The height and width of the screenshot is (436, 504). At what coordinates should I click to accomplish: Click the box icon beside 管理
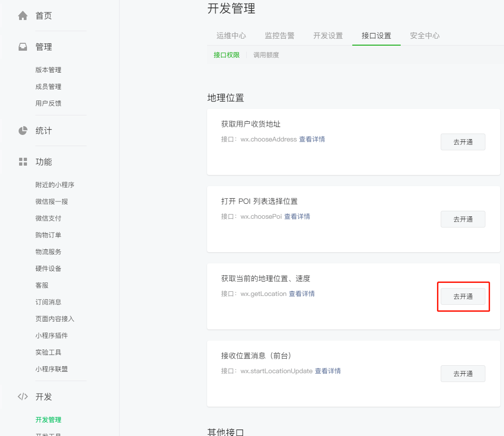click(x=22, y=46)
